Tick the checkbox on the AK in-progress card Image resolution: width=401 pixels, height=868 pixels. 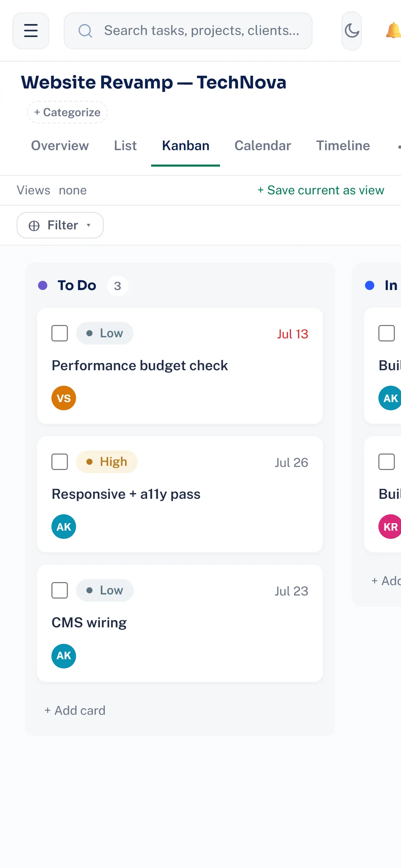point(387,333)
